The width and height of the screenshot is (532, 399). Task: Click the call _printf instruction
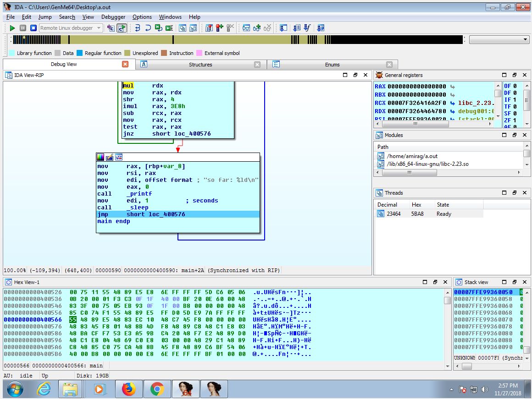click(x=125, y=194)
